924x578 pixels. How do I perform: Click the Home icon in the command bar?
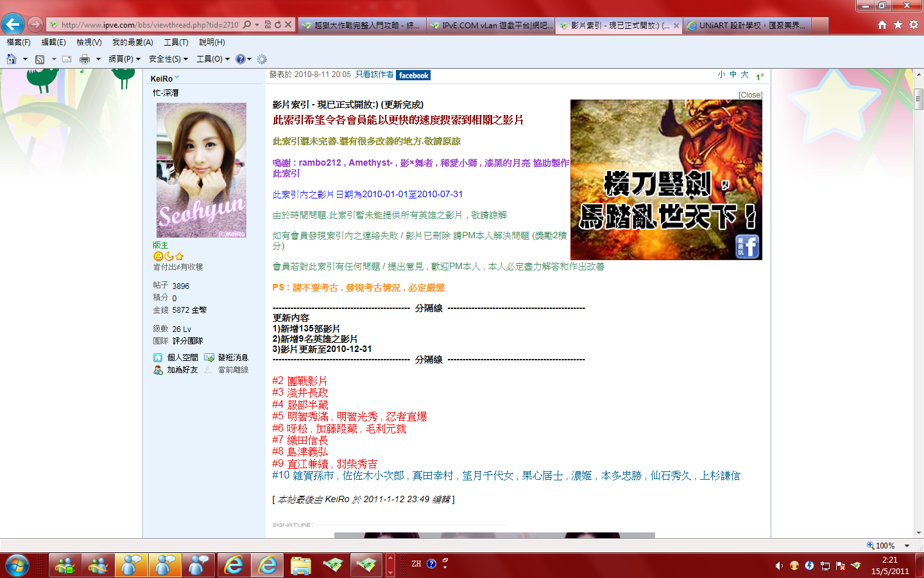click(x=12, y=59)
